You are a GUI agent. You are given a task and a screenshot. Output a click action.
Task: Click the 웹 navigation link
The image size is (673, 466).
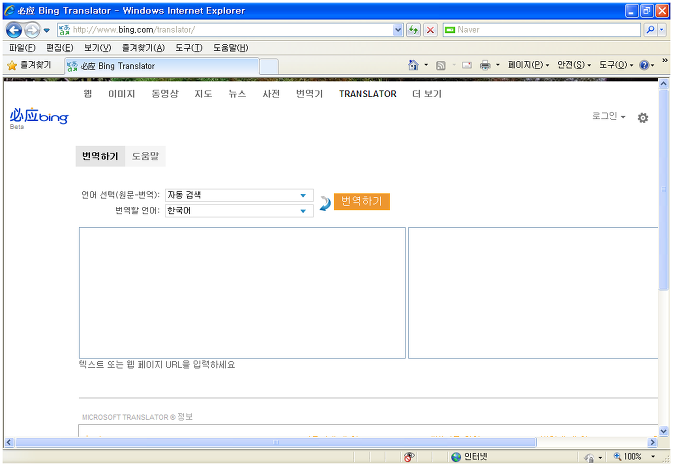(88, 94)
